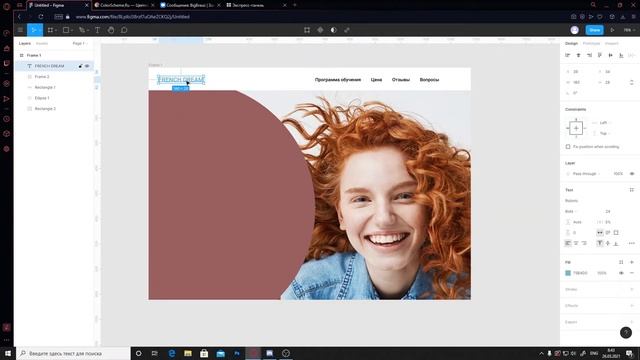640x360 pixels.
Task: Click the Present play icon
Action: pos(612,30)
